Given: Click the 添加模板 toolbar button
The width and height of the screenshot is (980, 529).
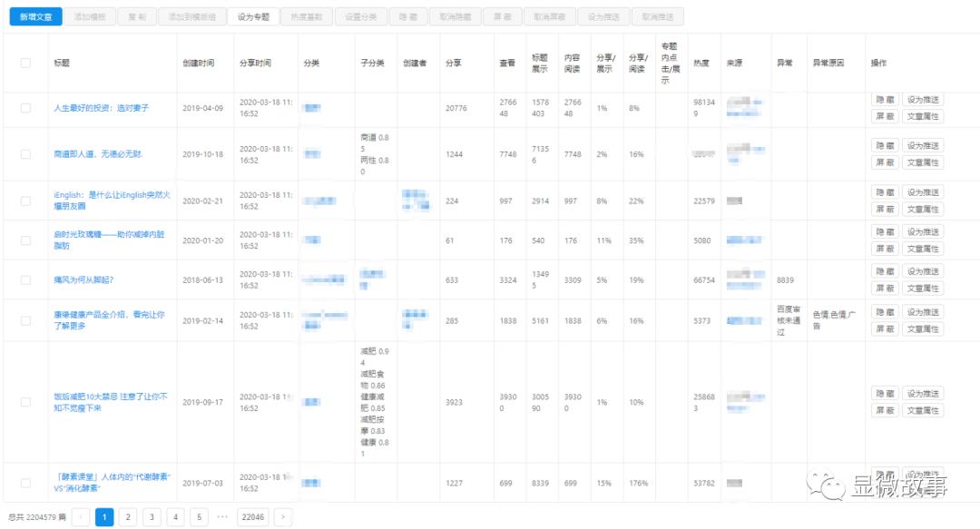Looking at the screenshot, I should pos(89,17).
